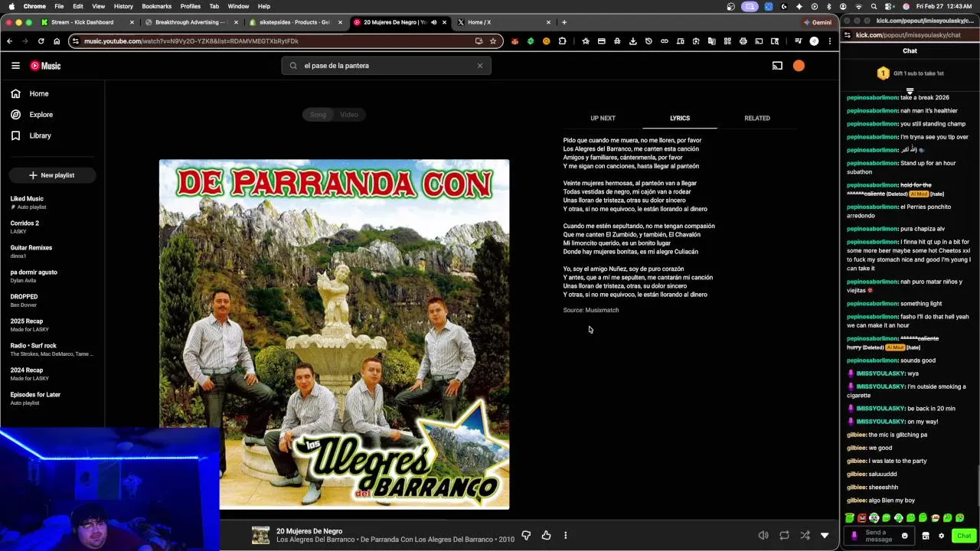Screen dimensions: 980x551
Task: Open the Profiles menu in macOS menu bar
Action: 191,6
